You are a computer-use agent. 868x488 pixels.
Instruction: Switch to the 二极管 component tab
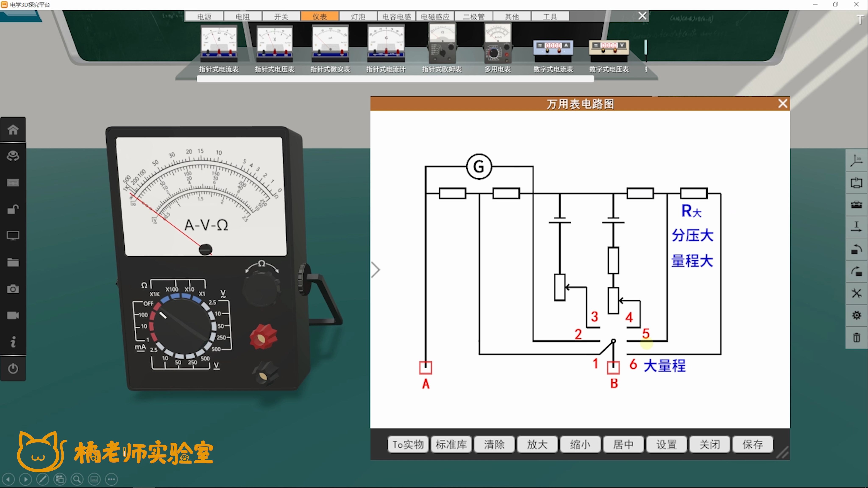[473, 17]
